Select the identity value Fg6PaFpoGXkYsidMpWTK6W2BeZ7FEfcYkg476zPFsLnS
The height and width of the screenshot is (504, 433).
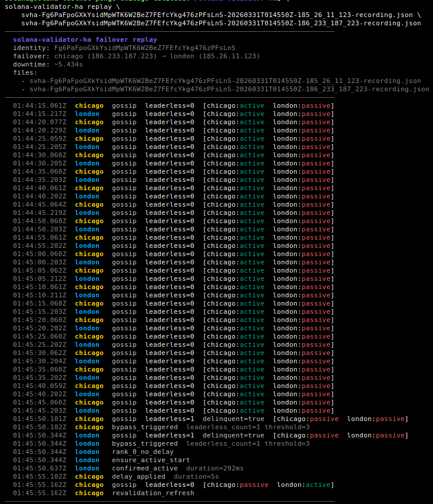pyautogui.click(x=145, y=48)
